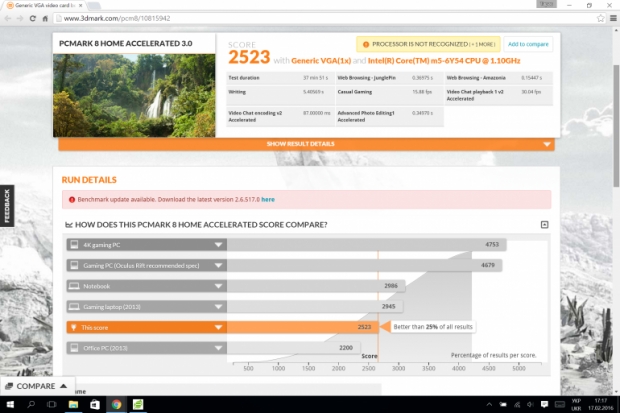Click Show Result Details bar
This screenshot has width=620, height=413.
tap(306, 144)
